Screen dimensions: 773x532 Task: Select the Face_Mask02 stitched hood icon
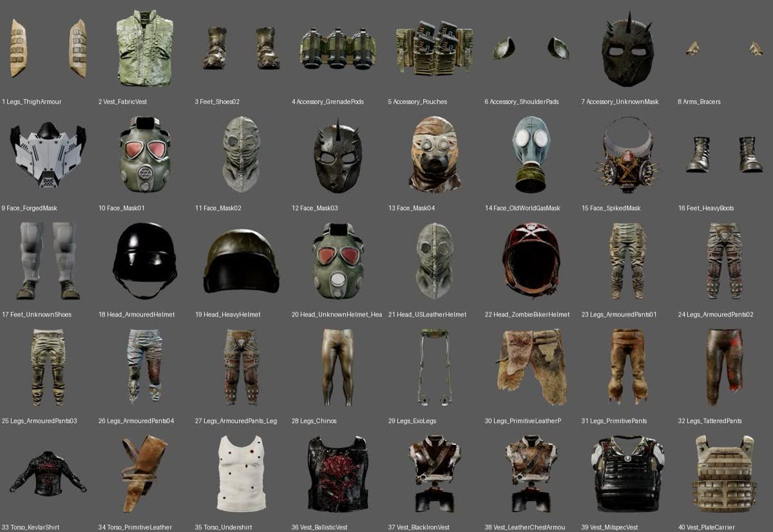242,154
